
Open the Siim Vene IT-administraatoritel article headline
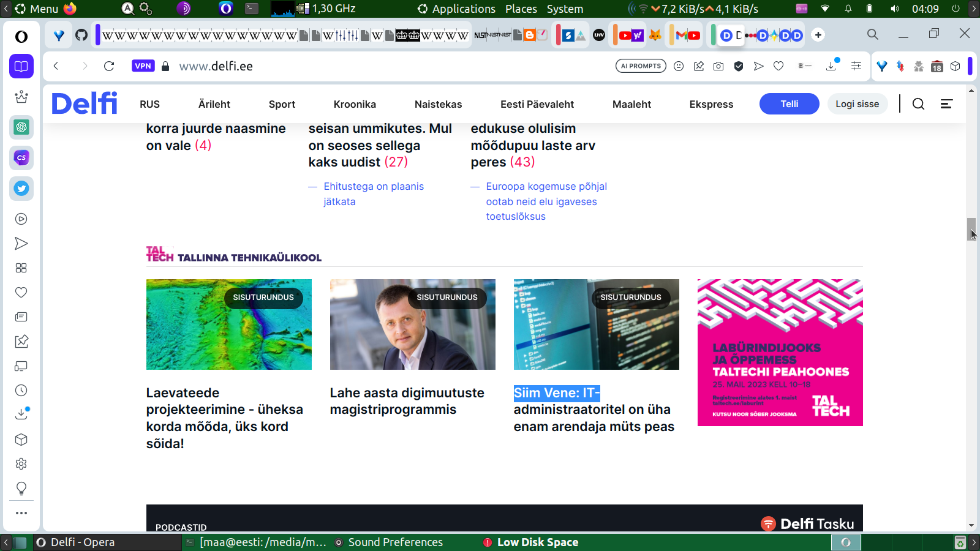[x=594, y=410]
